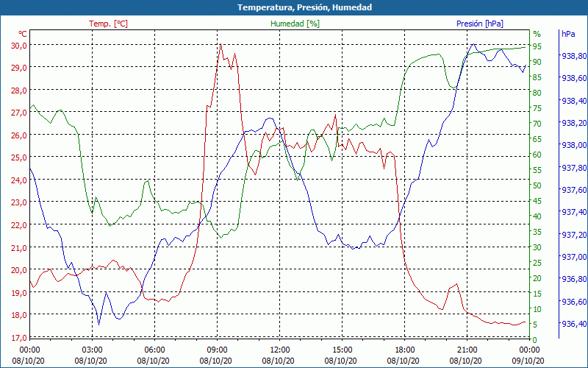This screenshot has width=588, height=368.
Task: Click the "90" humidity axis tick
Action: coord(537,62)
